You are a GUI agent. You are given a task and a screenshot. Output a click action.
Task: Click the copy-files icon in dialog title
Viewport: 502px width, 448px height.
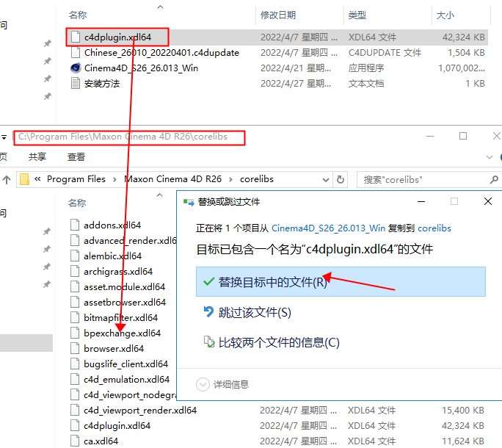pos(189,202)
